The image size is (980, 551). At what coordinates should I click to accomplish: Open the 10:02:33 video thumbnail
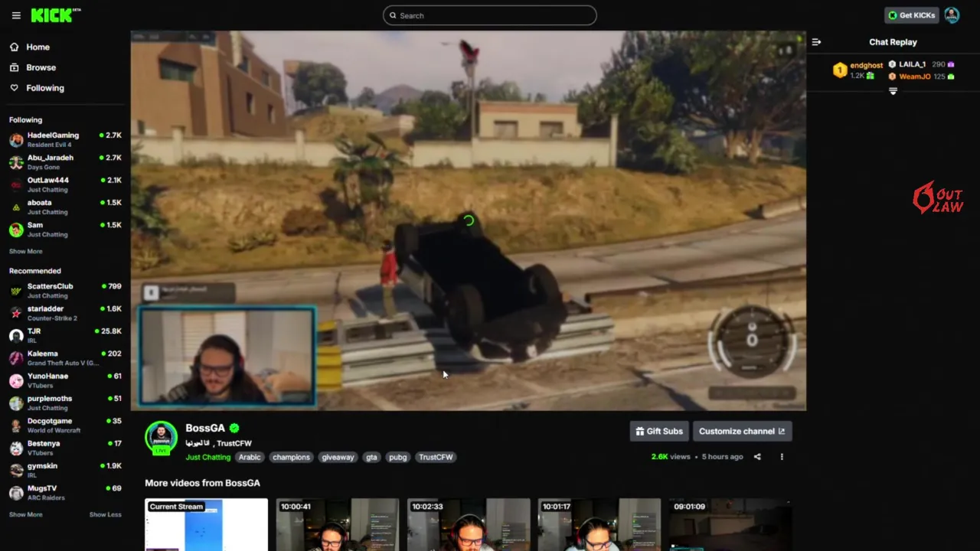469,525
